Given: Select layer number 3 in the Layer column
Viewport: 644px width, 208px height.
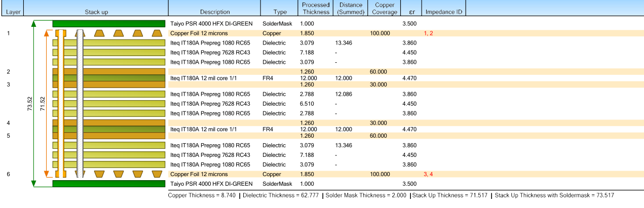Looking at the screenshot, I should (x=9, y=85).
